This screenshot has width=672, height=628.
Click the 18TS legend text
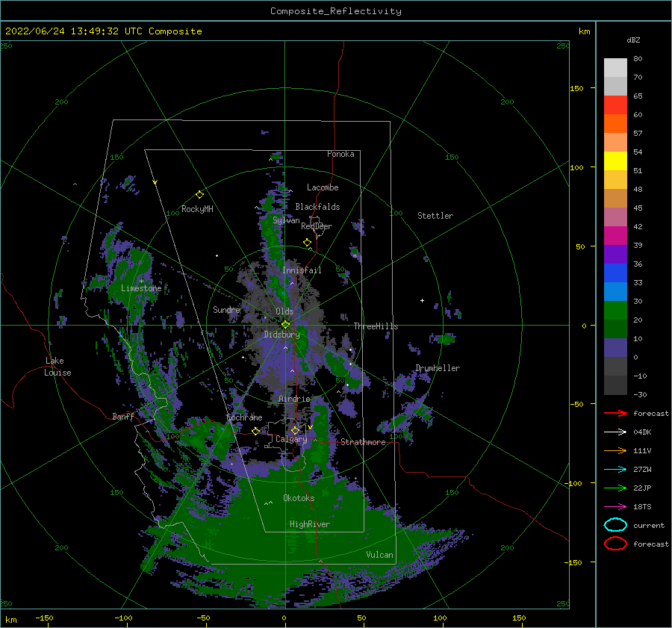642,507
